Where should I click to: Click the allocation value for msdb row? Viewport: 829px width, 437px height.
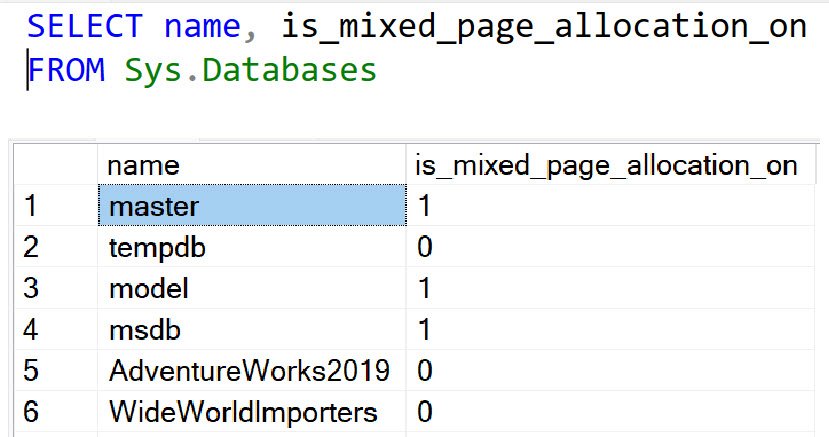tap(611, 329)
